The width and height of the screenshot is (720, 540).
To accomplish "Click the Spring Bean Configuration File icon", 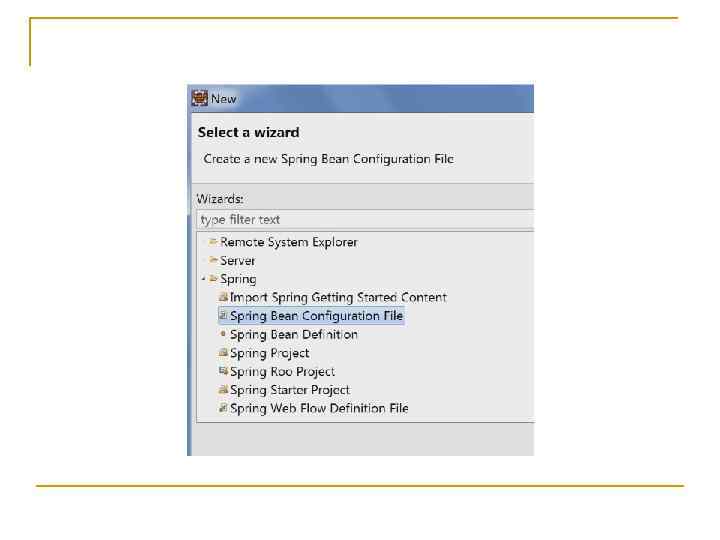I will click(224, 315).
